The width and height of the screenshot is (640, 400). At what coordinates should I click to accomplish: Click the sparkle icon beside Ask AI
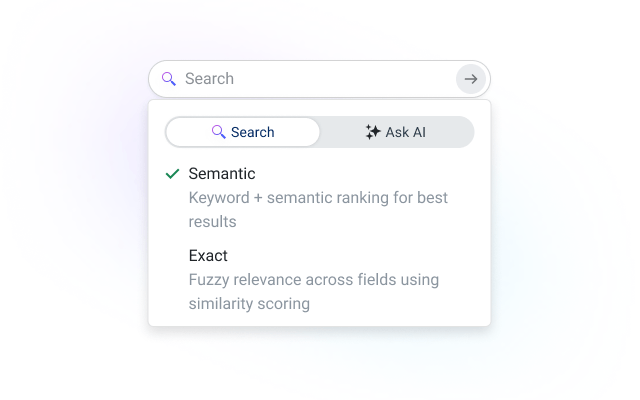pos(373,132)
